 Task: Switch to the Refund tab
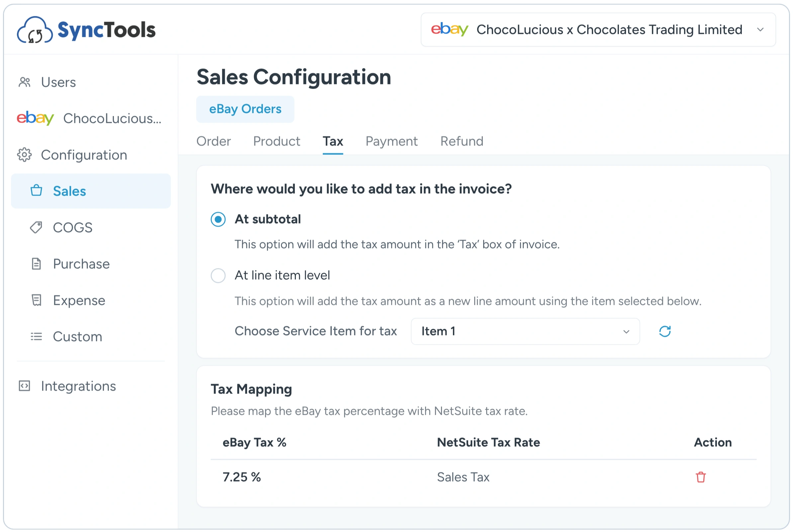(462, 141)
